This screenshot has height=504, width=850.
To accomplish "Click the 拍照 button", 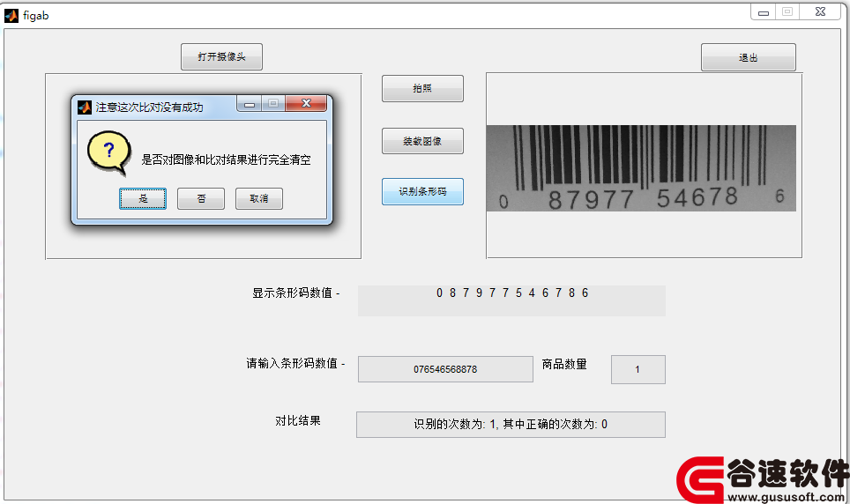I will click(x=422, y=88).
